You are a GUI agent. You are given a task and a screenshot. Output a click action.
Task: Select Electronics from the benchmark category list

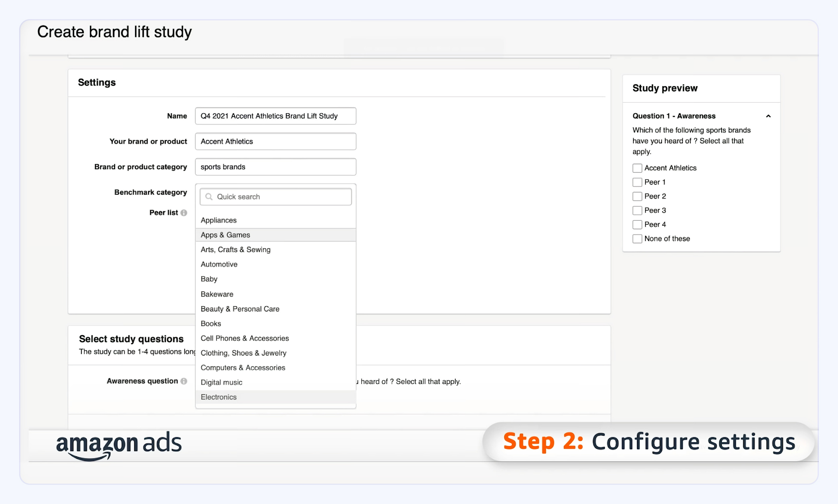point(218,397)
